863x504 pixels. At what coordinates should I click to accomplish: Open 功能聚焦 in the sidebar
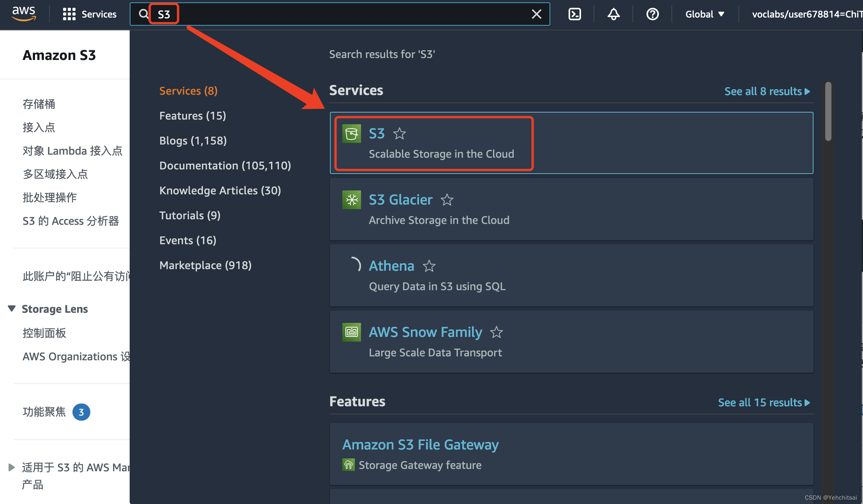(44, 412)
